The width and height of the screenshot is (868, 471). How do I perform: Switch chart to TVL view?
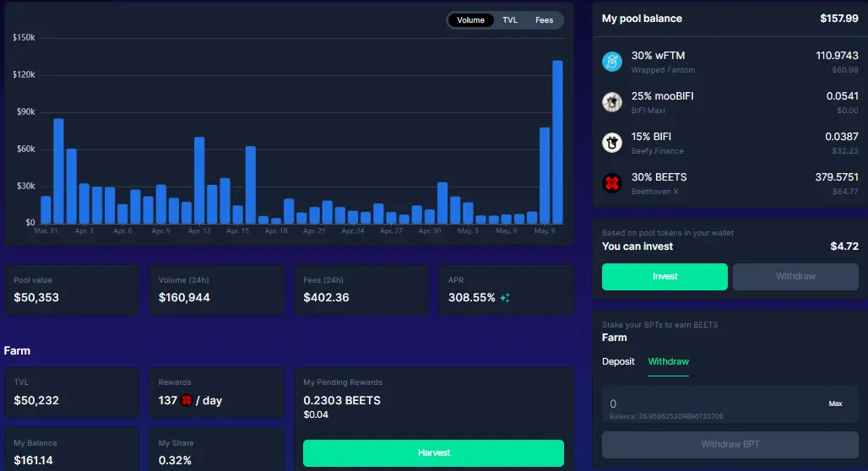510,20
